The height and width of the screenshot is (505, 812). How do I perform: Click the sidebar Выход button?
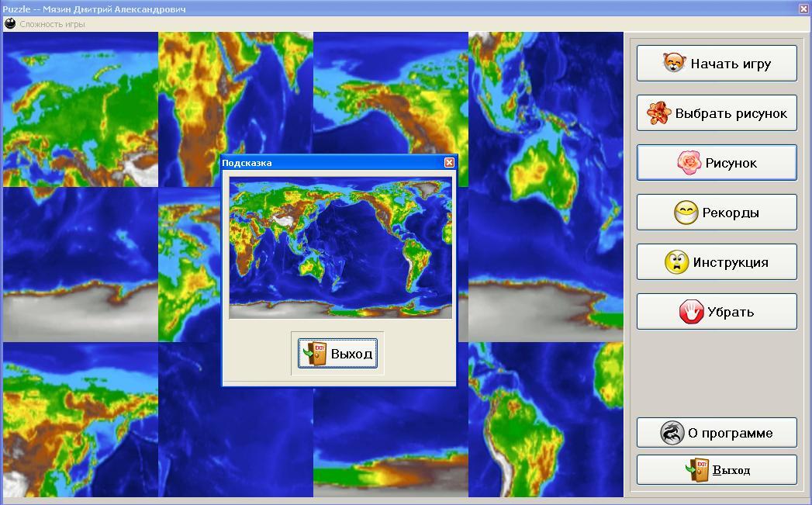point(717,470)
